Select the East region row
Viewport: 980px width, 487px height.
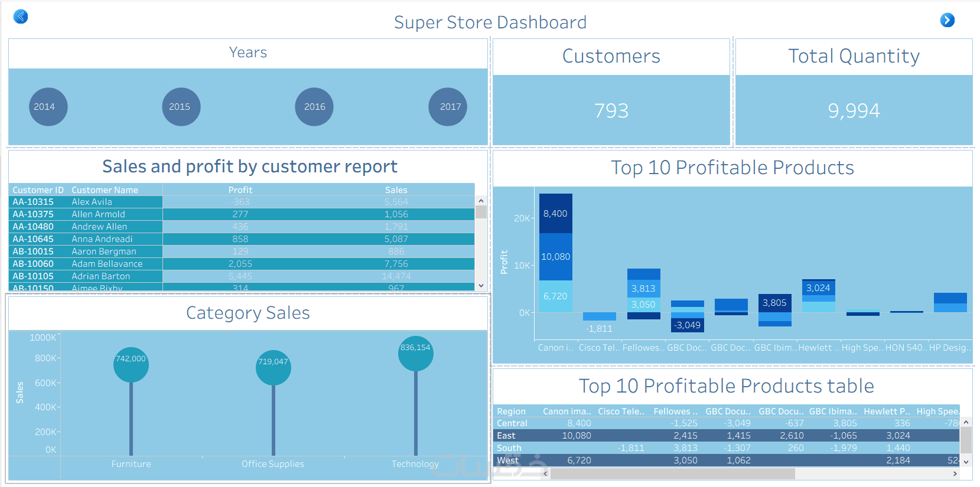(x=726, y=436)
